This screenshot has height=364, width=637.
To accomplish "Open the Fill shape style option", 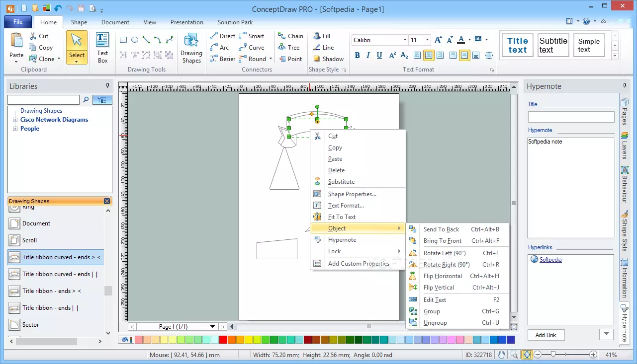I will pyautogui.click(x=322, y=36).
